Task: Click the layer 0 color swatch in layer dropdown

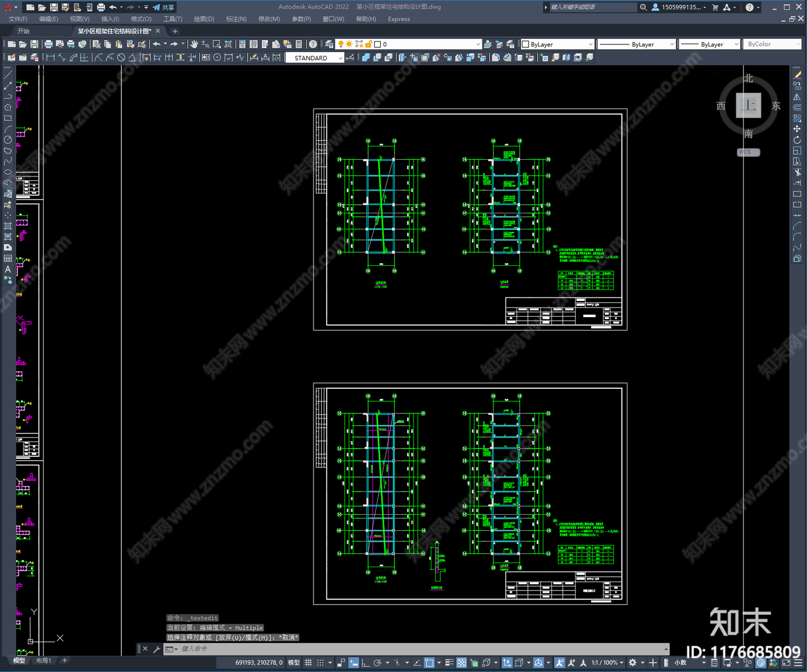Action: click(x=377, y=44)
